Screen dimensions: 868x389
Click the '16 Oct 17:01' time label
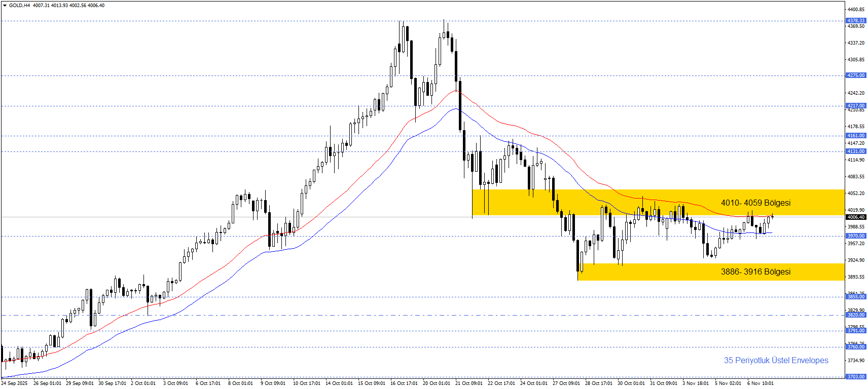[x=404, y=383]
